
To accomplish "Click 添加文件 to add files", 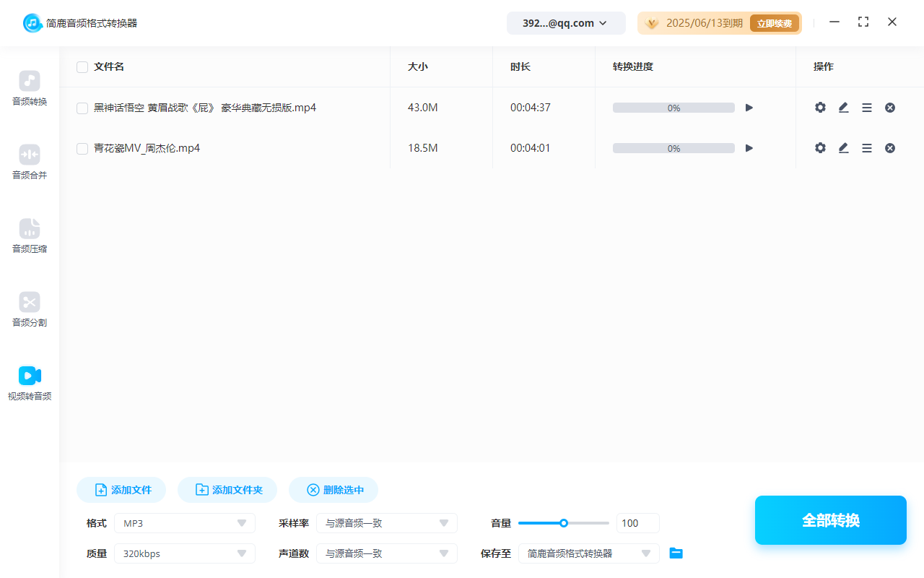I will click(x=121, y=489).
